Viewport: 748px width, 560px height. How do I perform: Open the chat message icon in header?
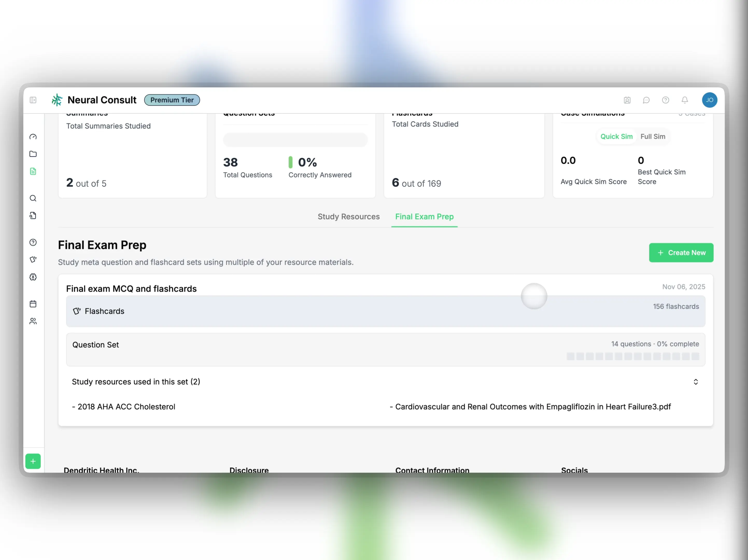(x=646, y=100)
